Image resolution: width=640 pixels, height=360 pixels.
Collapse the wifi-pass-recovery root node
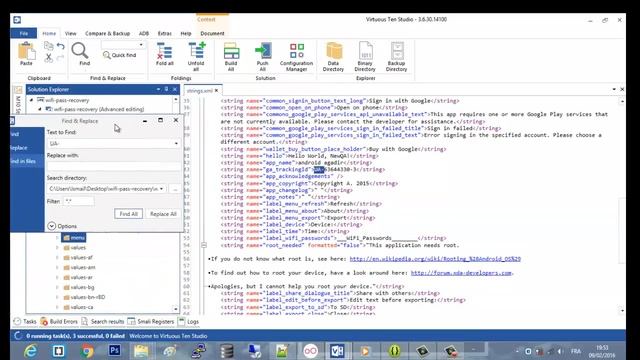[x=31, y=100]
